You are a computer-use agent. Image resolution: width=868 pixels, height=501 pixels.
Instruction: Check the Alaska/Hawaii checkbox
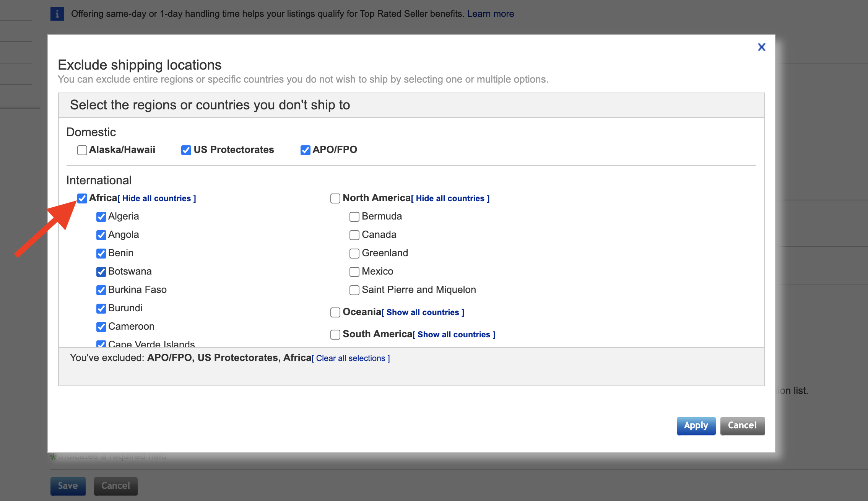pos(82,150)
